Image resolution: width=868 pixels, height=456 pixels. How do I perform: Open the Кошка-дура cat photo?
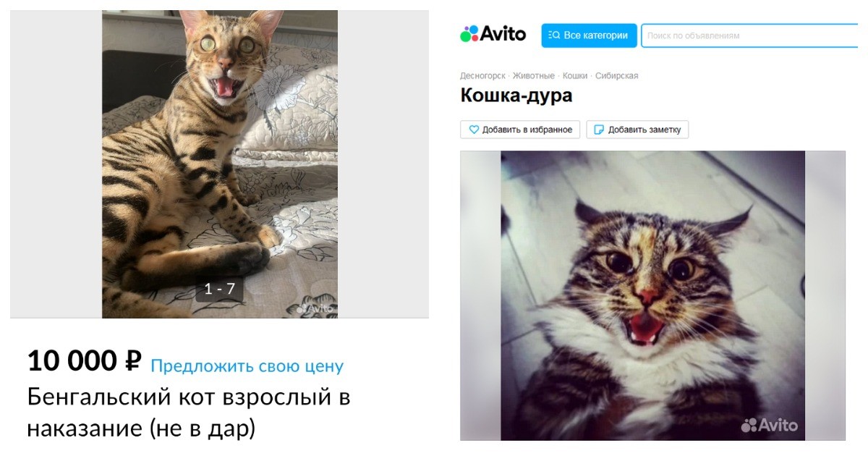tap(652, 295)
